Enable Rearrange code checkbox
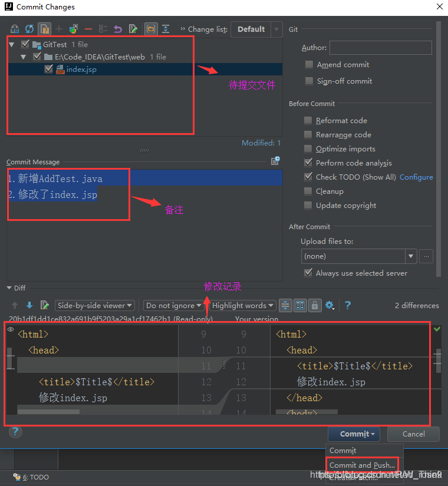 point(308,134)
